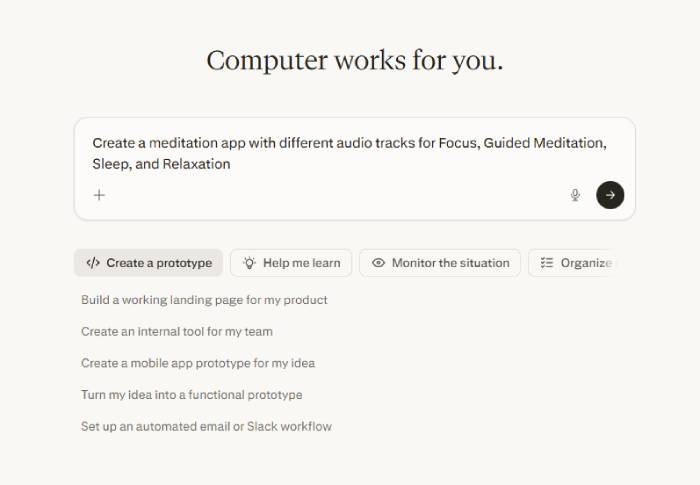Choose the Organize category chip
This screenshot has width=700, height=485.
pos(574,263)
